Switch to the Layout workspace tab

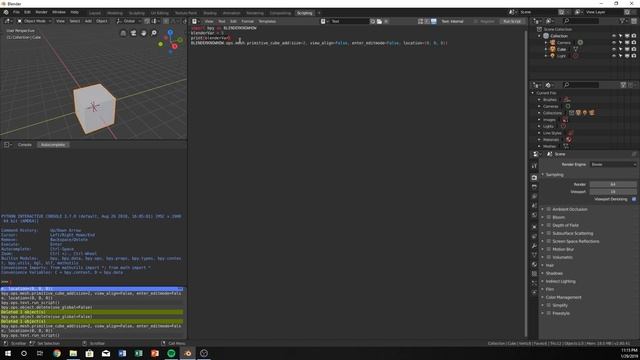click(x=95, y=13)
